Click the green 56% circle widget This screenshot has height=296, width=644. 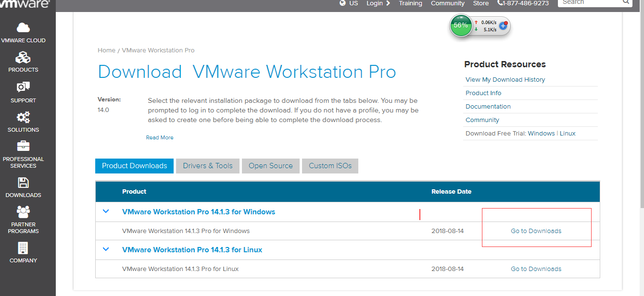pos(461,25)
